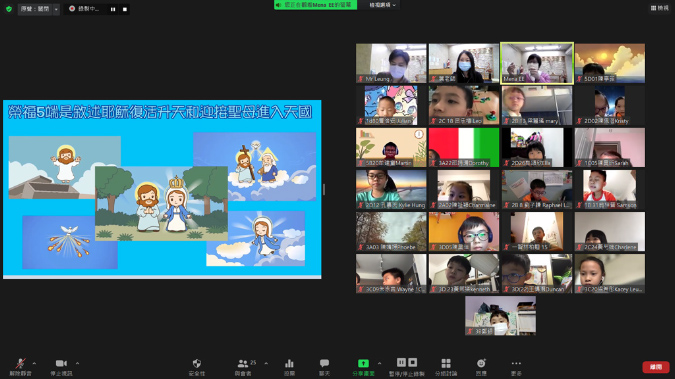Select the 5D01 sunset background tile
This screenshot has height=379, width=675.
(610, 63)
